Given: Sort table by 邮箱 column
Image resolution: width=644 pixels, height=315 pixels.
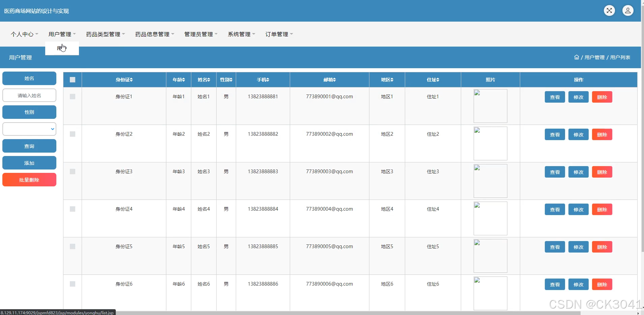Looking at the screenshot, I should [330, 80].
